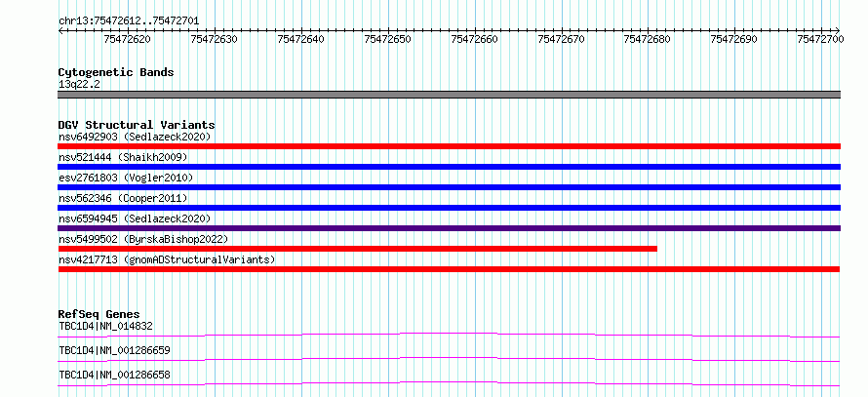Screen dimensions: 868x397
Task: Click ruler position 75472660
Action: click(x=474, y=39)
